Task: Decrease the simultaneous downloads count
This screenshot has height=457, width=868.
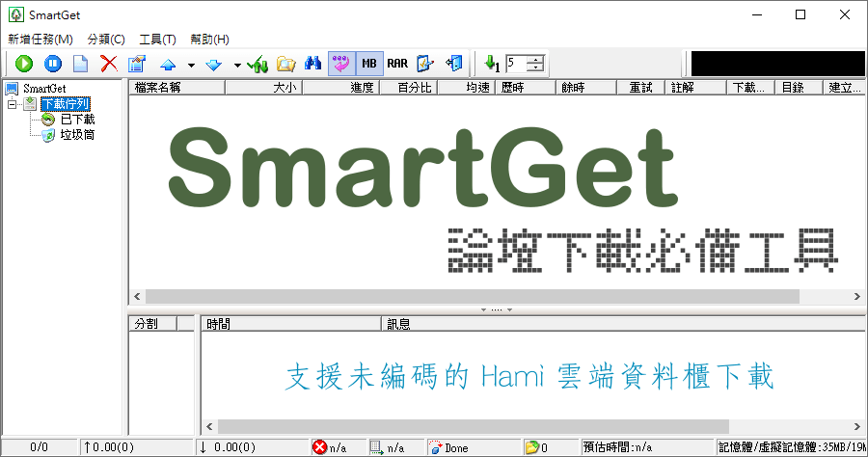Action: click(534, 68)
